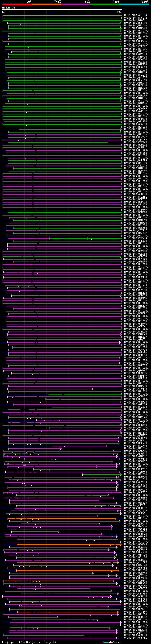
Task: Select the UniRef100_B3DK73 hit
Action: click(135, 57)
